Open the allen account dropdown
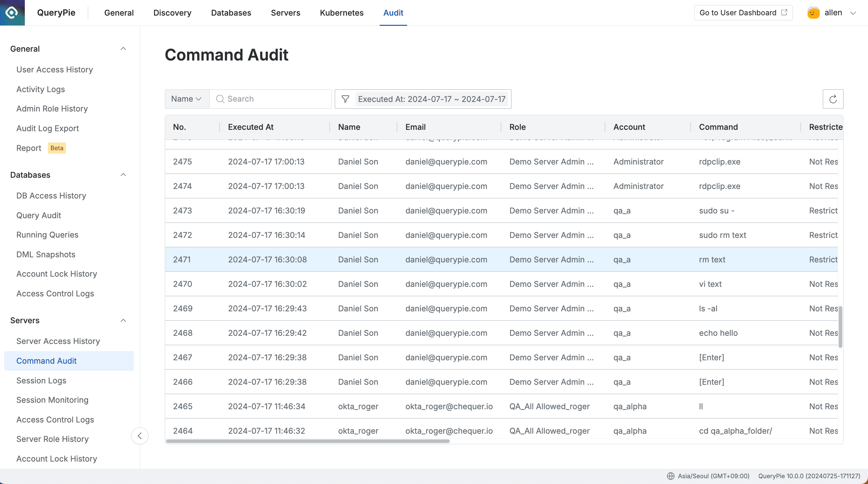 click(853, 13)
